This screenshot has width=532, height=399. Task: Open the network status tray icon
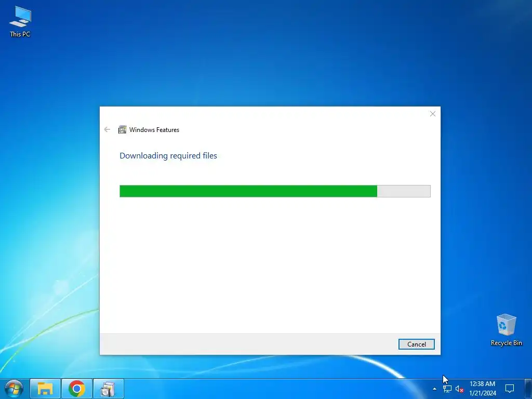click(447, 389)
